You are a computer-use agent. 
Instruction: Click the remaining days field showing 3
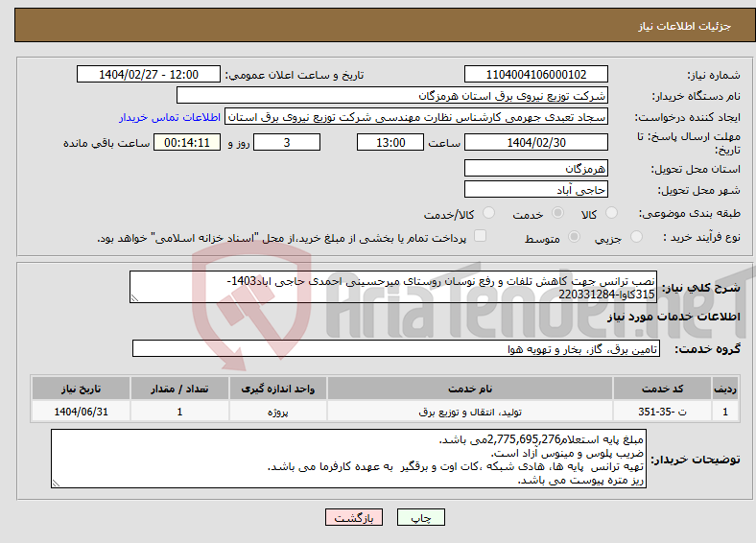pyautogui.click(x=287, y=142)
